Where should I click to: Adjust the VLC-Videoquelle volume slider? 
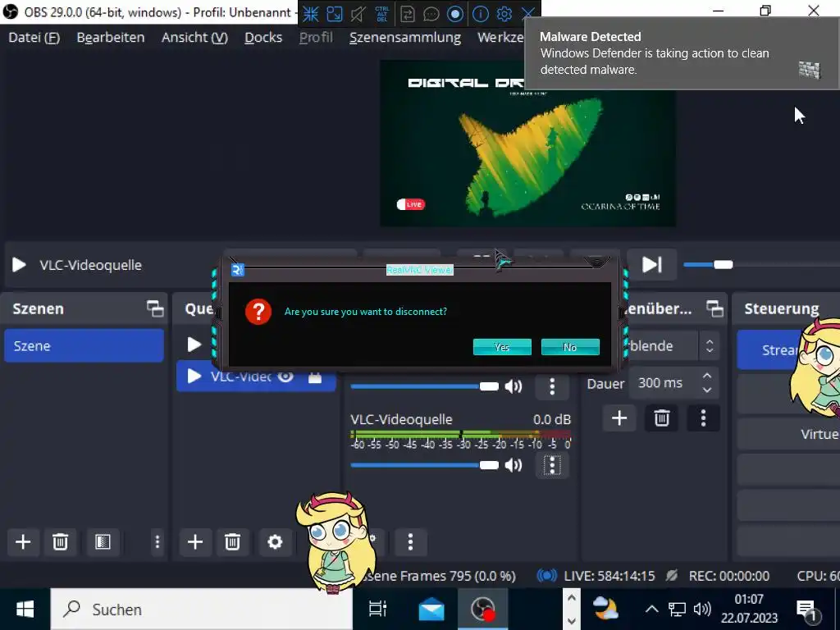coord(424,465)
